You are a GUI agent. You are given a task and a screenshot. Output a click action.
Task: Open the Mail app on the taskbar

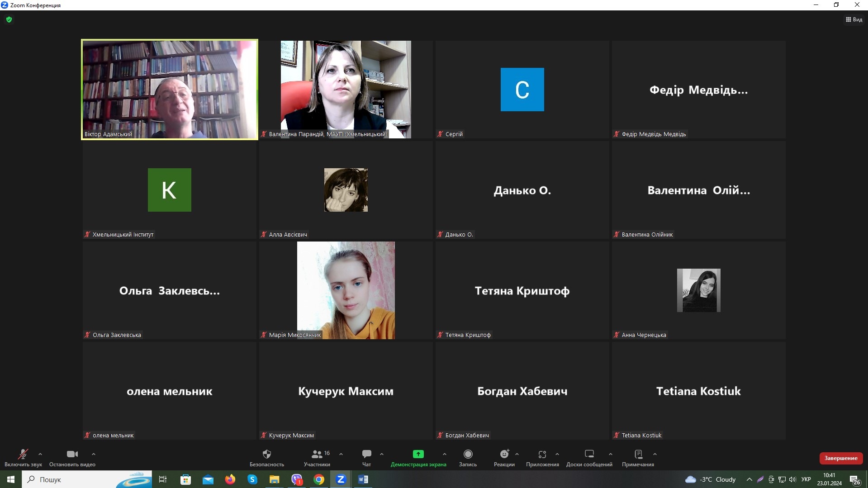click(x=208, y=479)
